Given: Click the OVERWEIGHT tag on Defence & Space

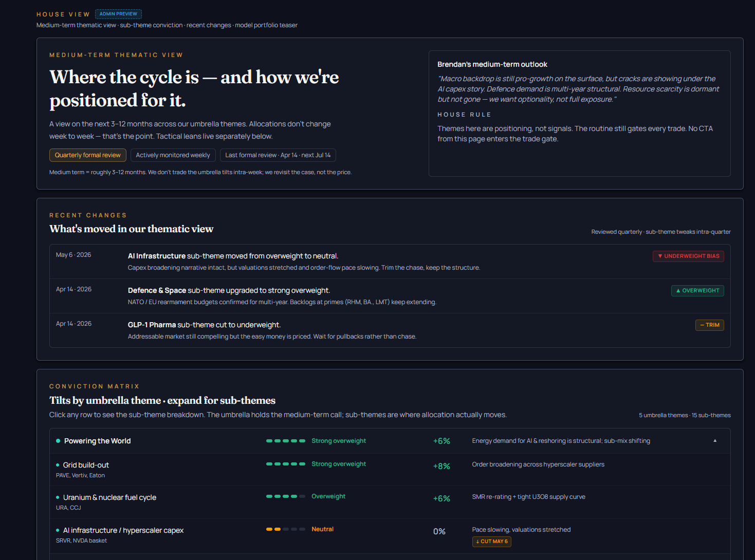Looking at the screenshot, I should click(697, 290).
